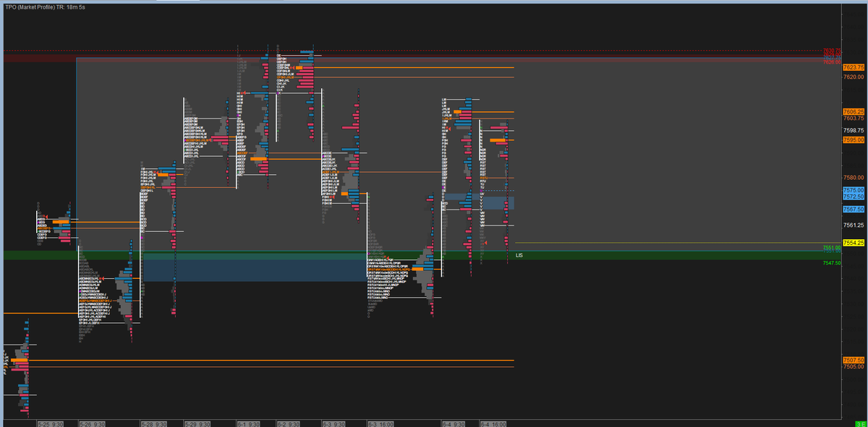Click the 7505.00 price axis value
Image resolution: width=868 pixels, height=427 pixels.
point(854,367)
